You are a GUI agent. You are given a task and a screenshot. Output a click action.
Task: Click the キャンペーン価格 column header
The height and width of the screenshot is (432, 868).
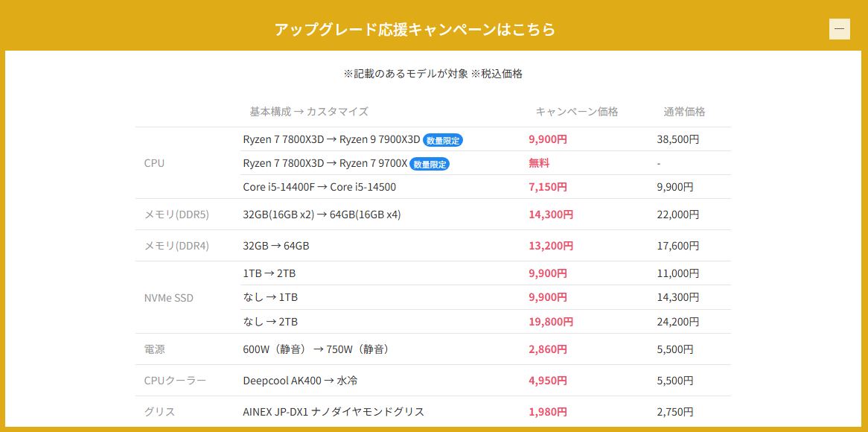pos(577,112)
